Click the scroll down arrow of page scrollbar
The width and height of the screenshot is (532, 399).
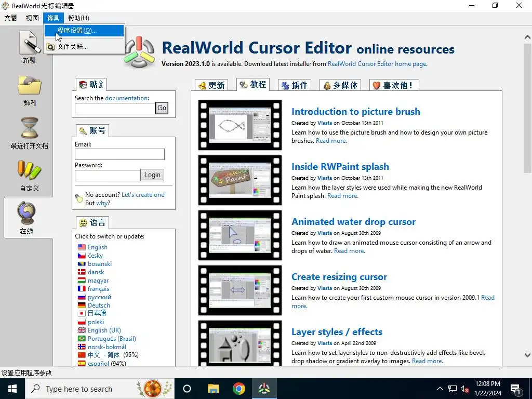click(527, 355)
